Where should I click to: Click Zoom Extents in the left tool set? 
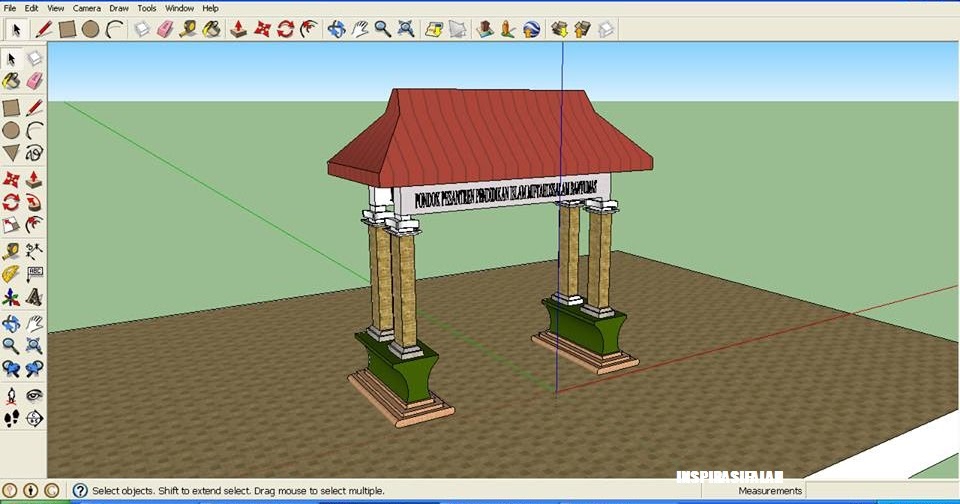34,346
